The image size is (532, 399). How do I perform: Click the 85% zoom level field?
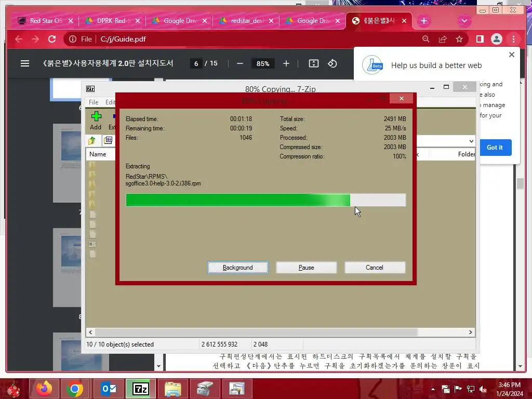pyautogui.click(x=262, y=63)
